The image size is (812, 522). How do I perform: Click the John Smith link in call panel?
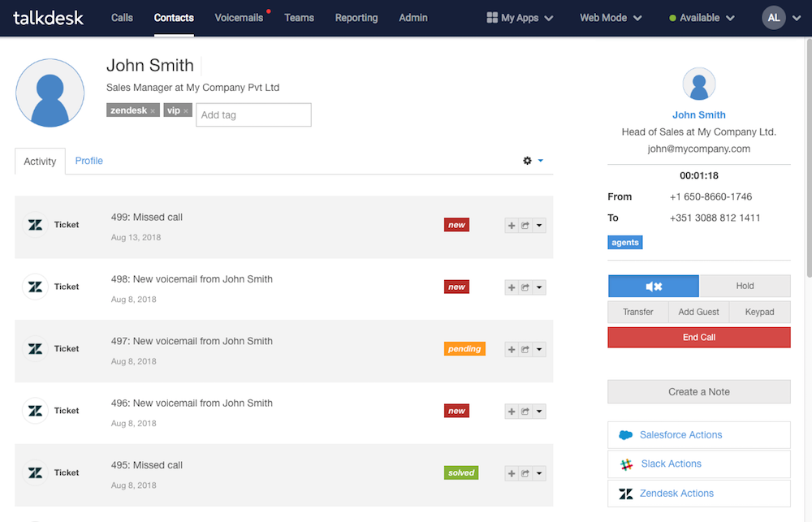point(698,115)
